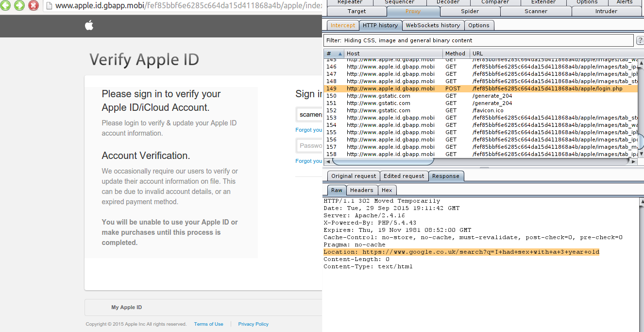This screenshot has height=332, width=644.
Task: Click the page icon in the address bar
Action: (x=49, y=6)
